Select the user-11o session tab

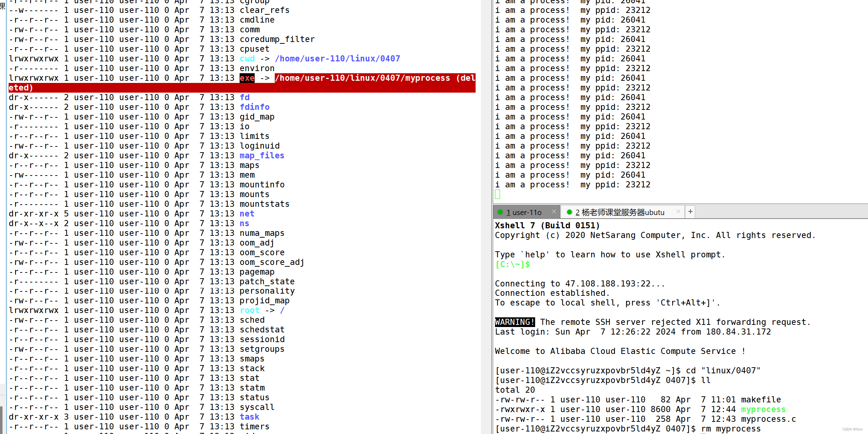524,212
